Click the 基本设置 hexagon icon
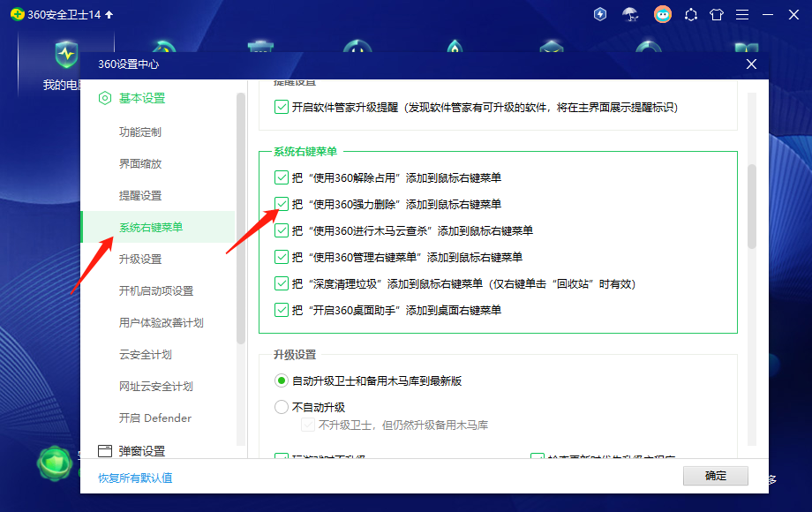The height and width of the screenshot is (512, 812). pos(105,98)
